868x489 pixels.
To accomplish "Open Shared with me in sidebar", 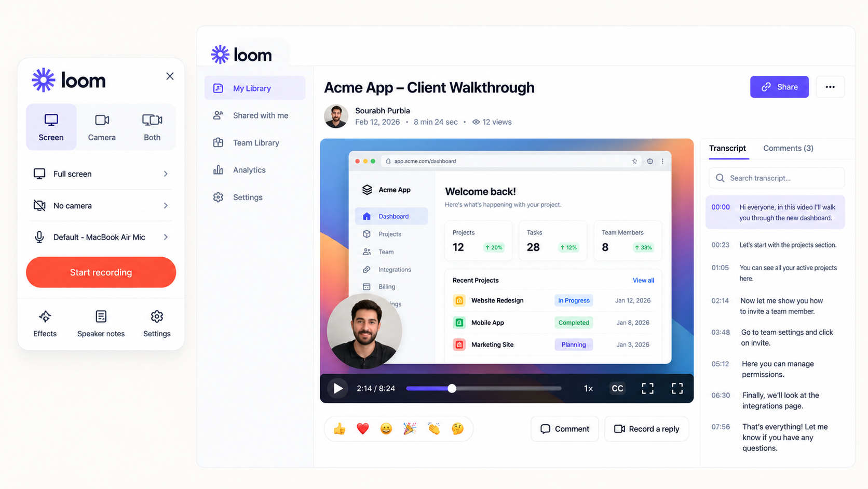I will coord(255,115).
